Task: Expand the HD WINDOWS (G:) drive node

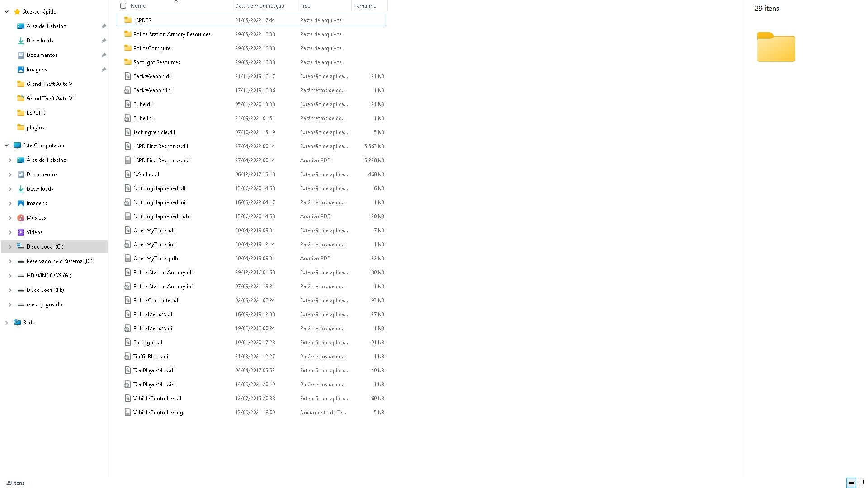Action: (10, 276)
